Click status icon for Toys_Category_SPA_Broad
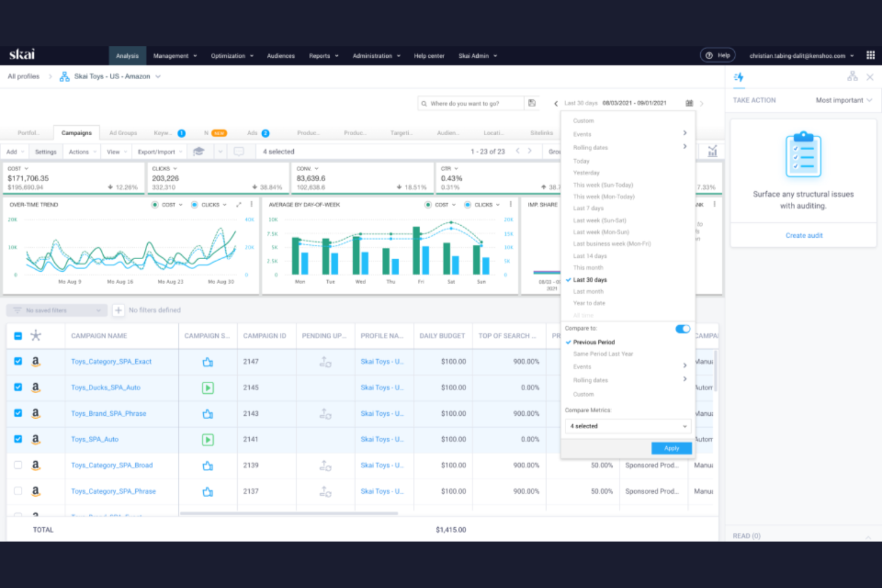This screenshot has width=882, height=588. tap(208, 465)
